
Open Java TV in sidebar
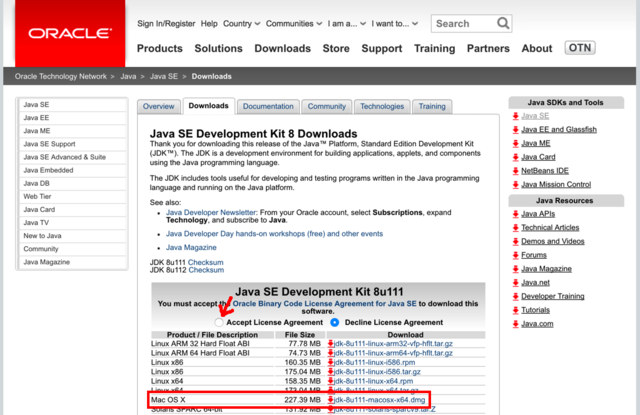72,222
